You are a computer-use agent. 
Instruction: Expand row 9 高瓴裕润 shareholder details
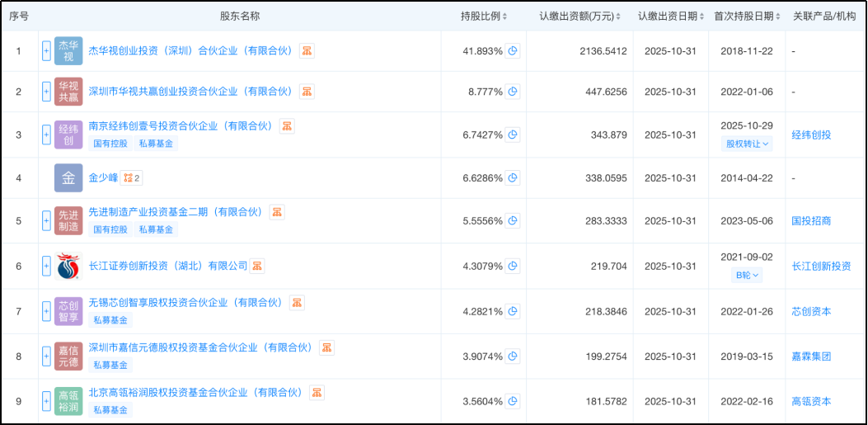coord(46,402)
